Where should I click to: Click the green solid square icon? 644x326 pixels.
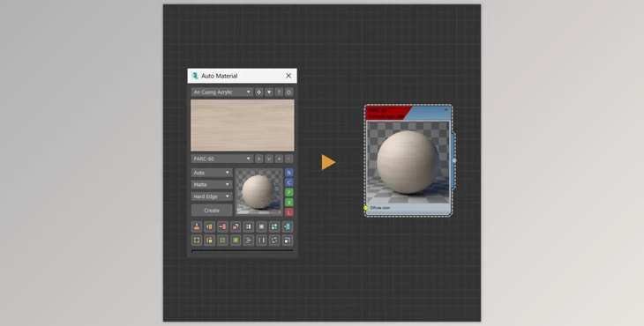point(236,240)
